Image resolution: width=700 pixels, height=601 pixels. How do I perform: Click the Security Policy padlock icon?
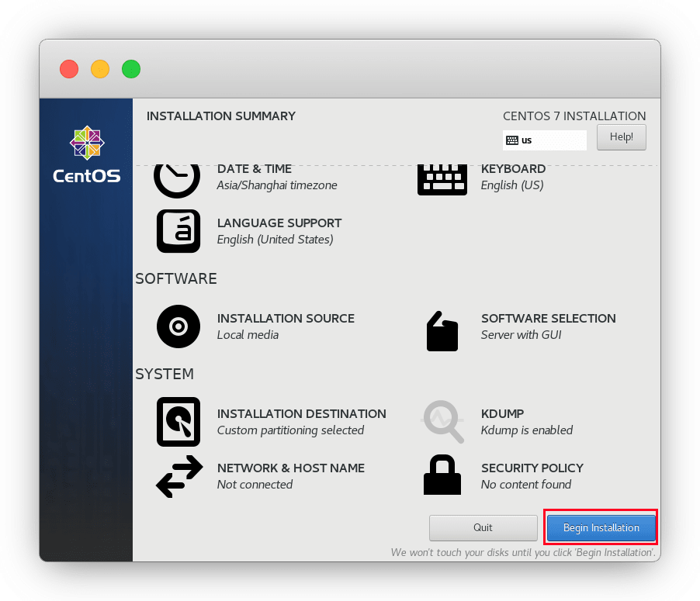(x=442, y=475)
